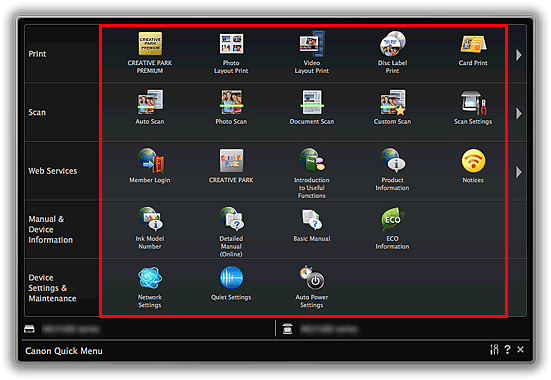Click the printer model icon
551x380 pixels.
click(29, 329)
